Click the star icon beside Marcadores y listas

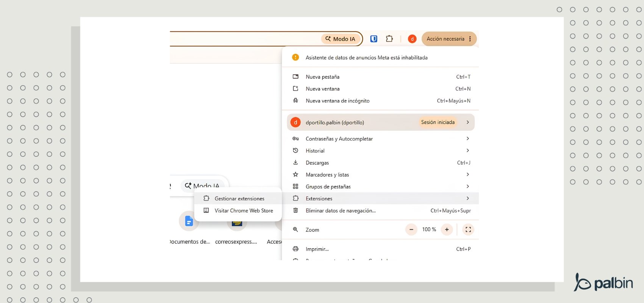295,175
